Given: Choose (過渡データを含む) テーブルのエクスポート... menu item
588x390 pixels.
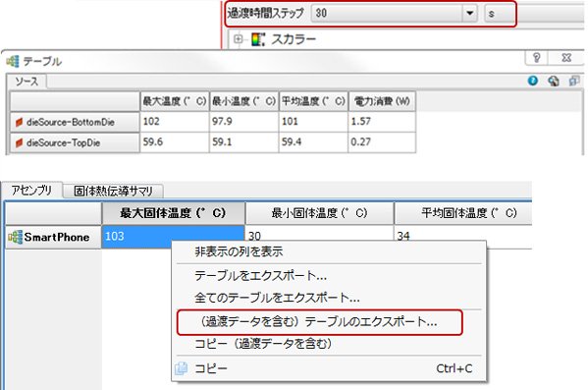Looking at the screenshot, I should [319, 322].
